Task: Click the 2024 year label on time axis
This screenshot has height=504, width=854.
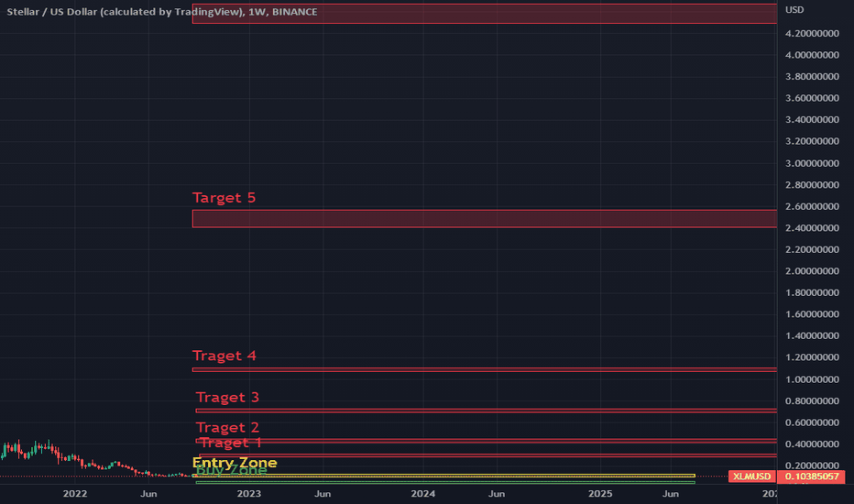Action: click(x=423, y=494)
